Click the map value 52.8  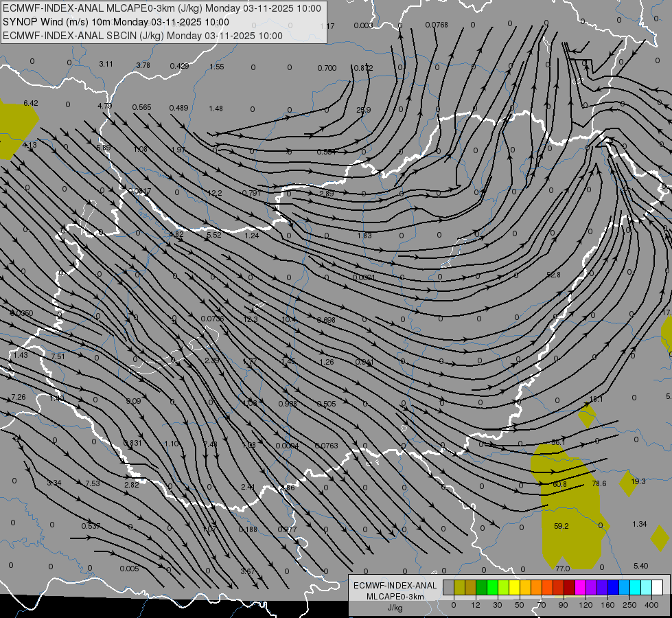[553, 275]
